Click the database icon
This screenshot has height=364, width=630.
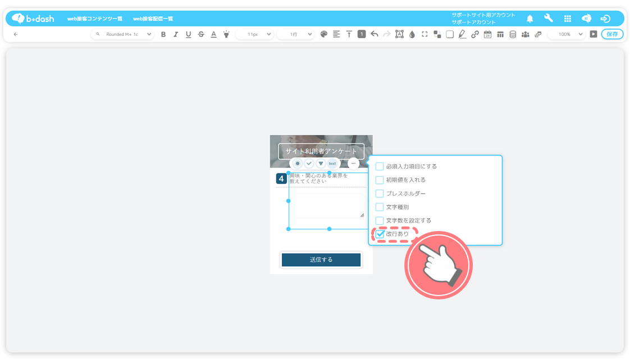[x=513, y=35]
